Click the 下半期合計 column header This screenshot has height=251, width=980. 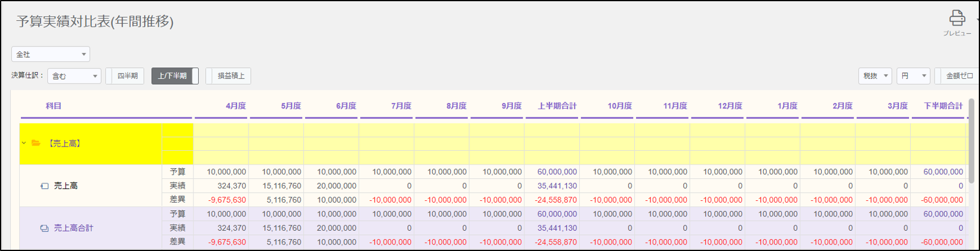(943, 106)
